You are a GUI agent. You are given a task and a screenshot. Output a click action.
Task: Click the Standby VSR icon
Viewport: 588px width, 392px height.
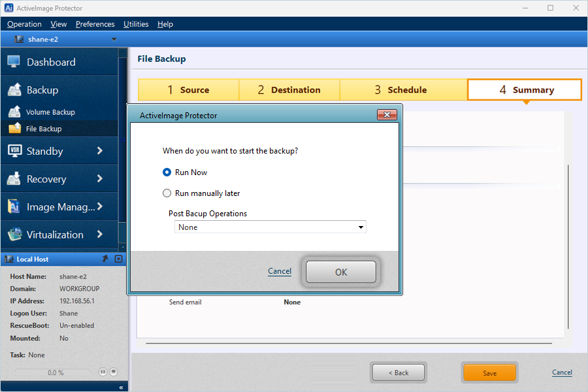pos(14,151)
